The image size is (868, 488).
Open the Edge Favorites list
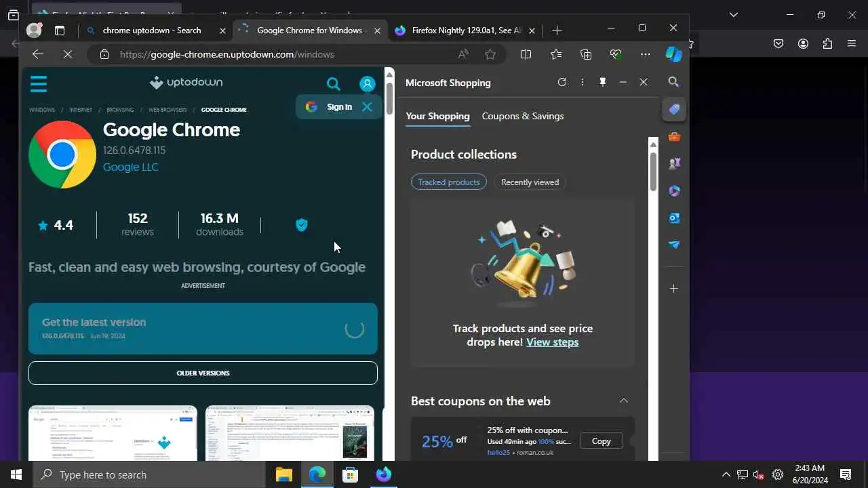click(556, 54)
